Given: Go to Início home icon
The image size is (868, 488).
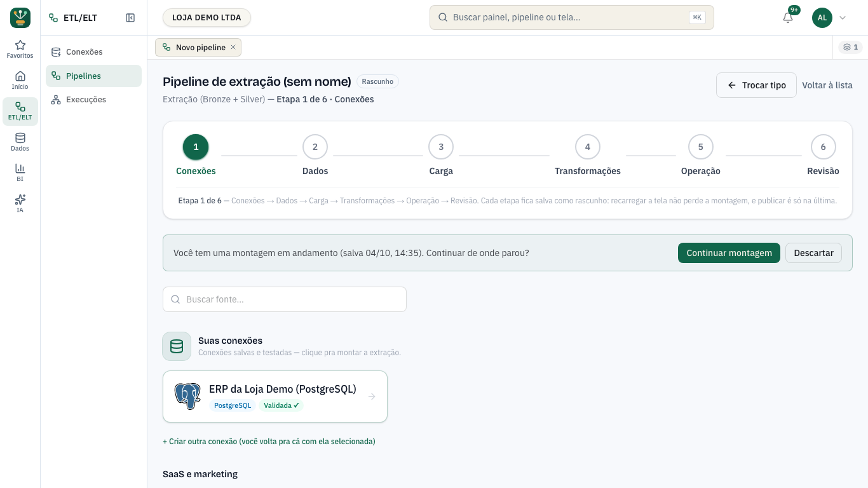Looking at the screenshot, I should click(20, 80).
